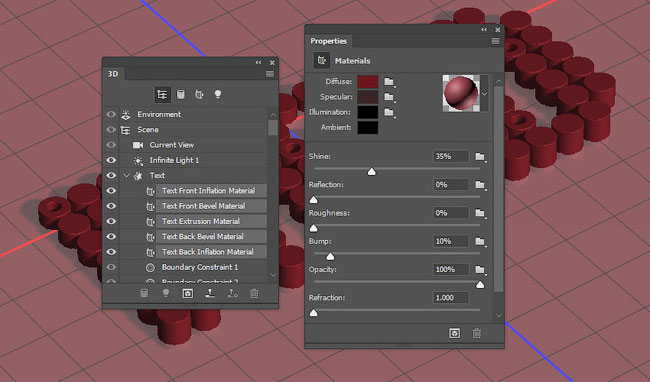The width and height of the screenshot is (650, 382).
Task: Open Shine texture folder menu
Action: pos(480,157)
